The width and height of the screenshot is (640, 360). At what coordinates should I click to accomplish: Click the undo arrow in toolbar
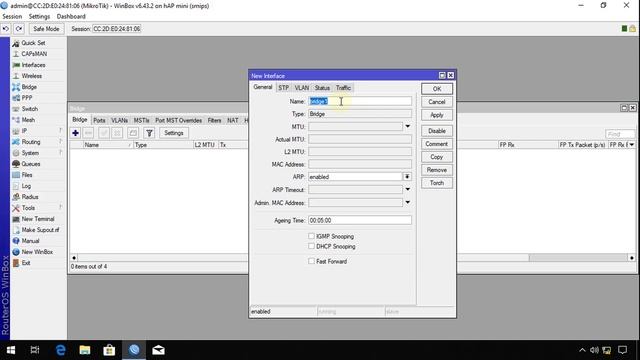[6, 29]
